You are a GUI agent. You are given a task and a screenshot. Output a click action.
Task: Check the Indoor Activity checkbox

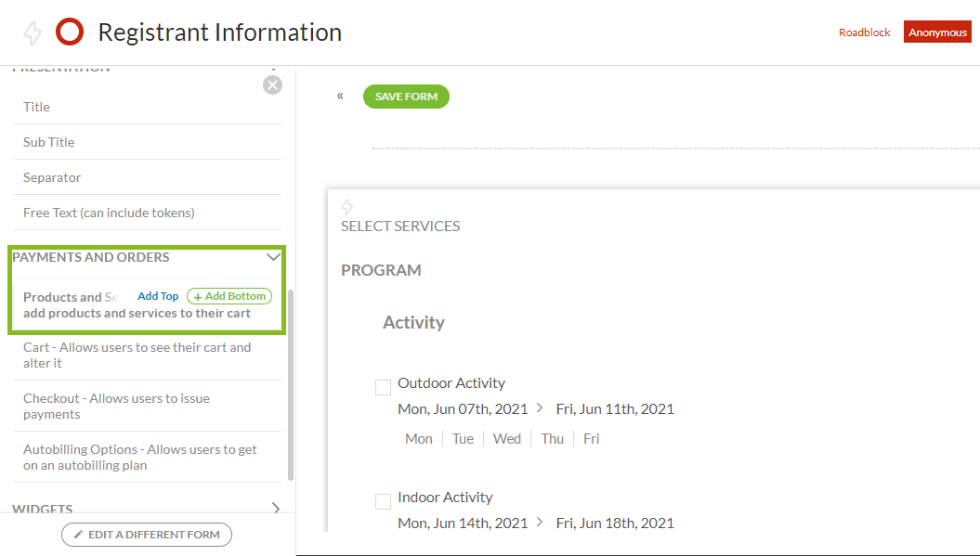(383, 501)
